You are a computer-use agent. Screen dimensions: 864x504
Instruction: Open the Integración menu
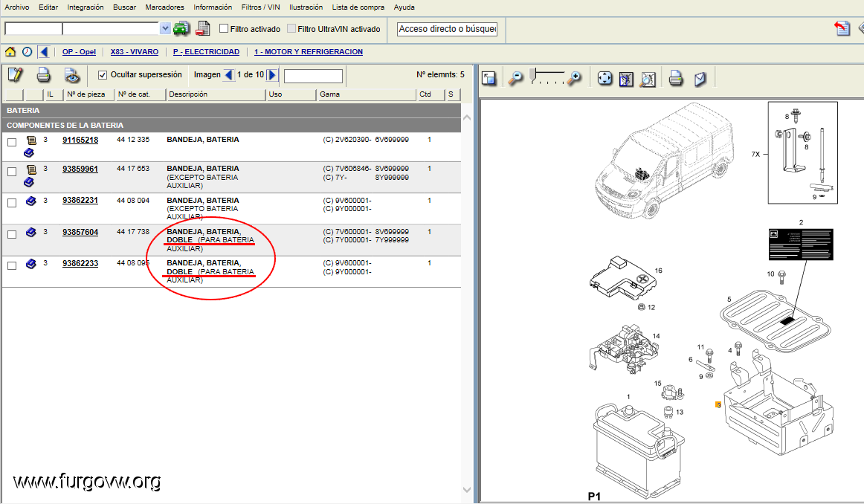pos(86,7)
